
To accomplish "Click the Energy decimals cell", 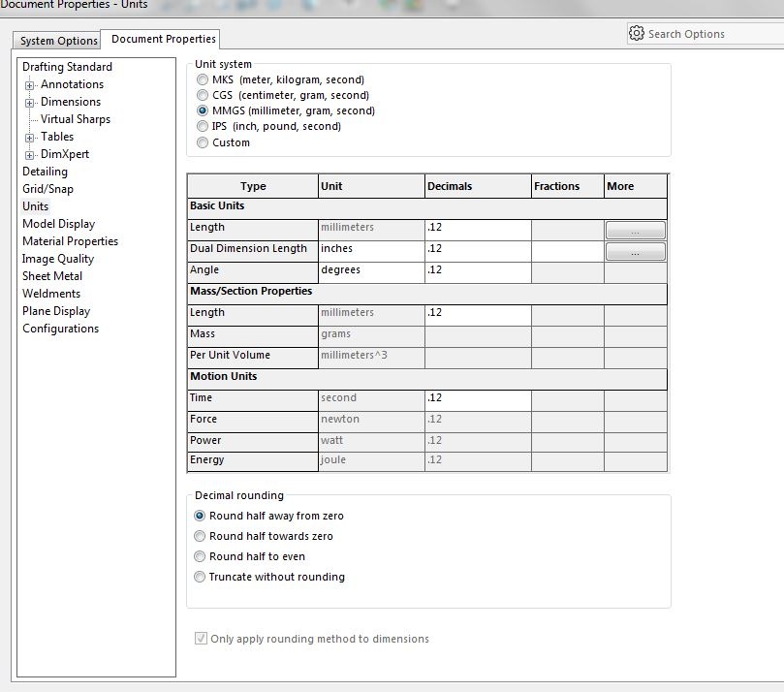I will pos(478,462).
